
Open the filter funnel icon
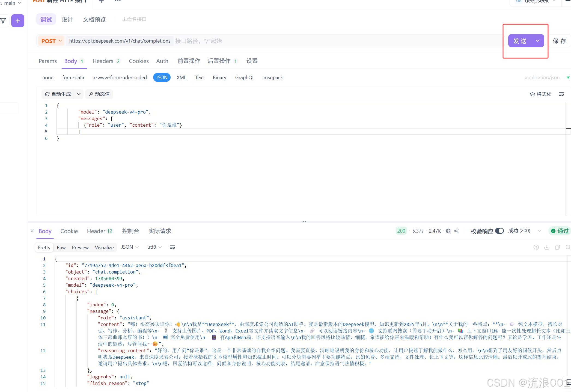(x=3, y=21)
